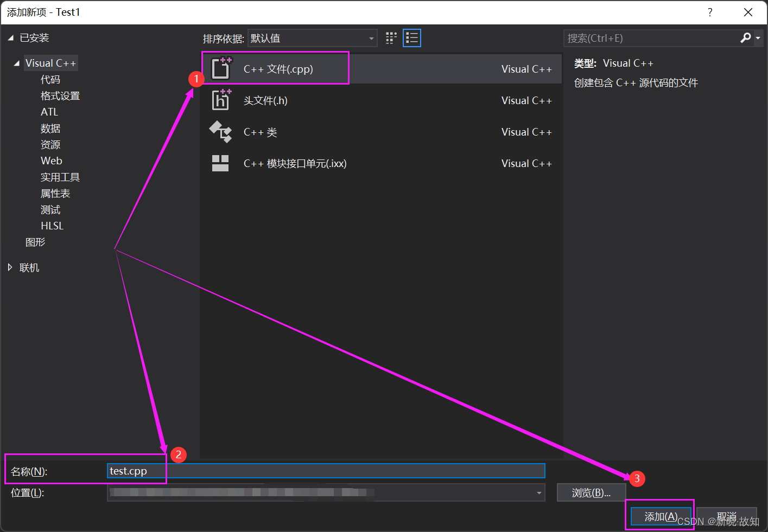Select the HLSL category

click(52, 226)
